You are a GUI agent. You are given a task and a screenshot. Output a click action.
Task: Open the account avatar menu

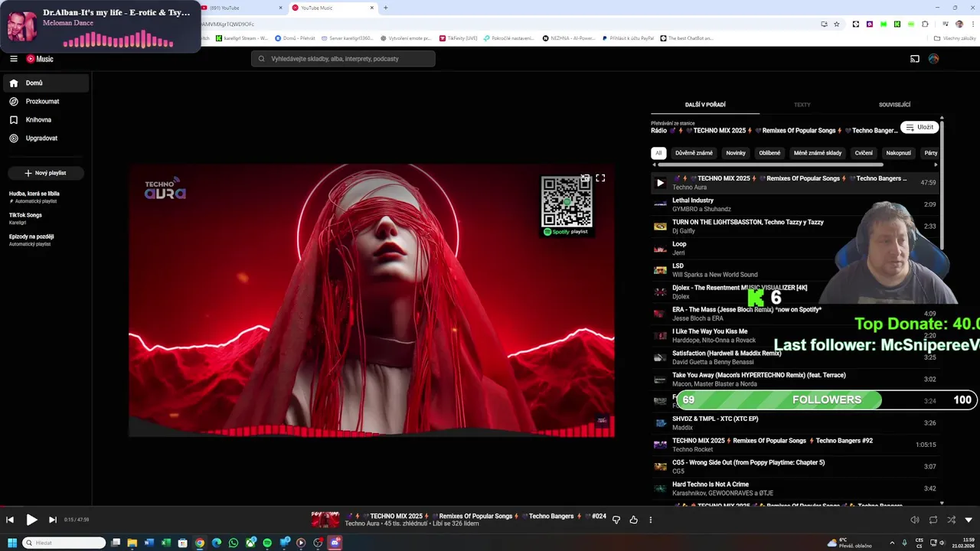coord(933,59)
